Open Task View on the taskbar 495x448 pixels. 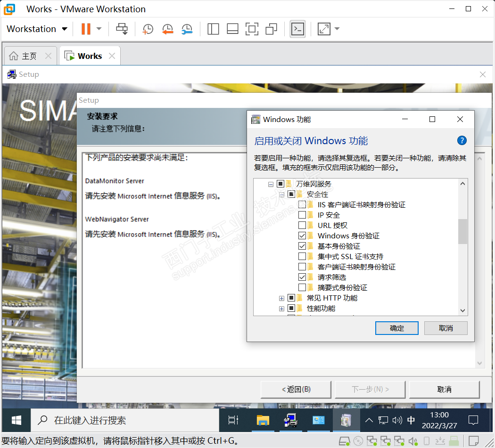click(x=233, y=420)
